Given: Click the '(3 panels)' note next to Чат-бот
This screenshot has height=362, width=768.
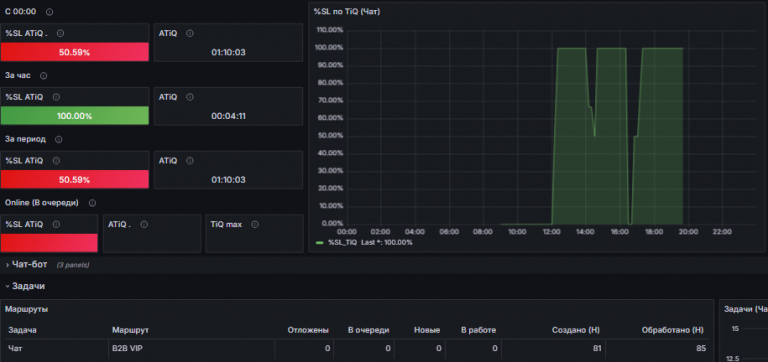Looking at the screenshot, I should tap(73, 265).
